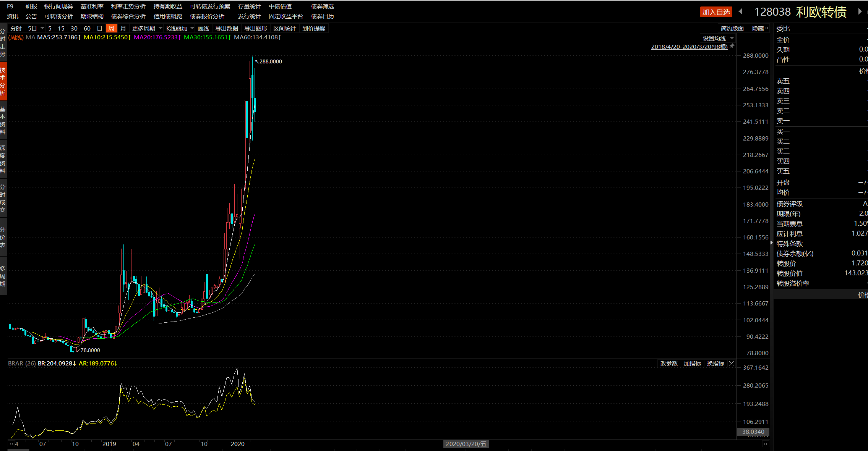Switch the chart to the 日 daily period

(x=99, y=28)
